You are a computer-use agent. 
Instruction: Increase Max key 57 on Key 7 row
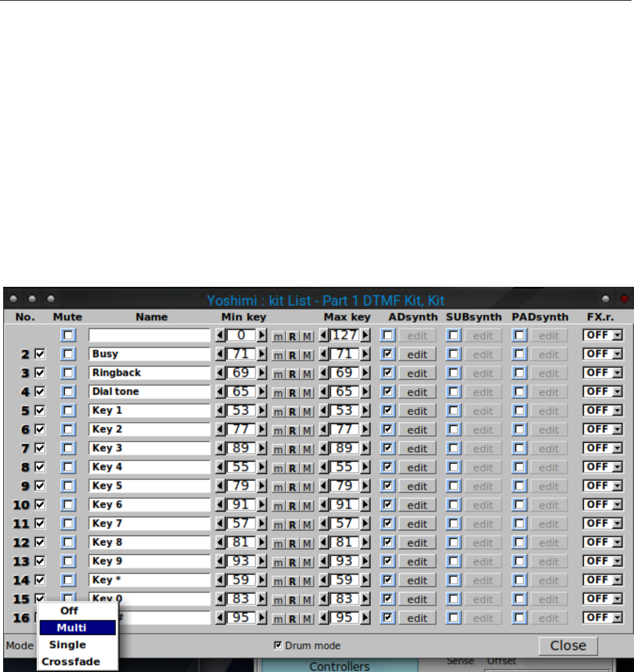pos(365,524)
